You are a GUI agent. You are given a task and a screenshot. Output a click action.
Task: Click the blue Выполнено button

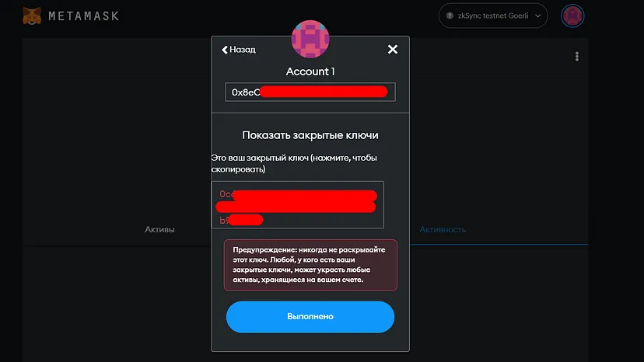pos(310,317)
